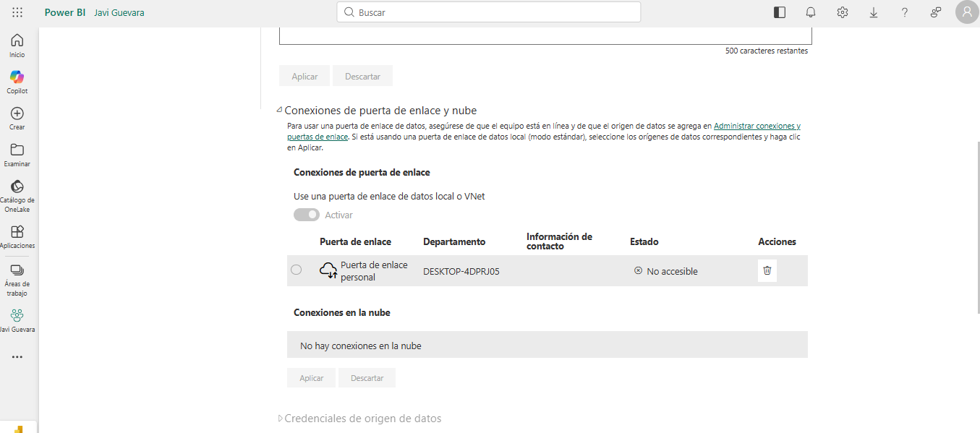Open Copilot from the left sidebar
This screenshot has width=980, height=433.
(x=17, y=82)
